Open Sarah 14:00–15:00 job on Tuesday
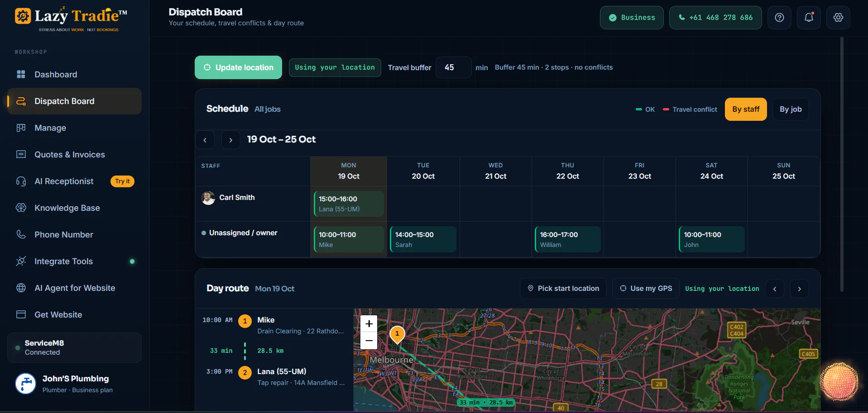 coord(423,239)
